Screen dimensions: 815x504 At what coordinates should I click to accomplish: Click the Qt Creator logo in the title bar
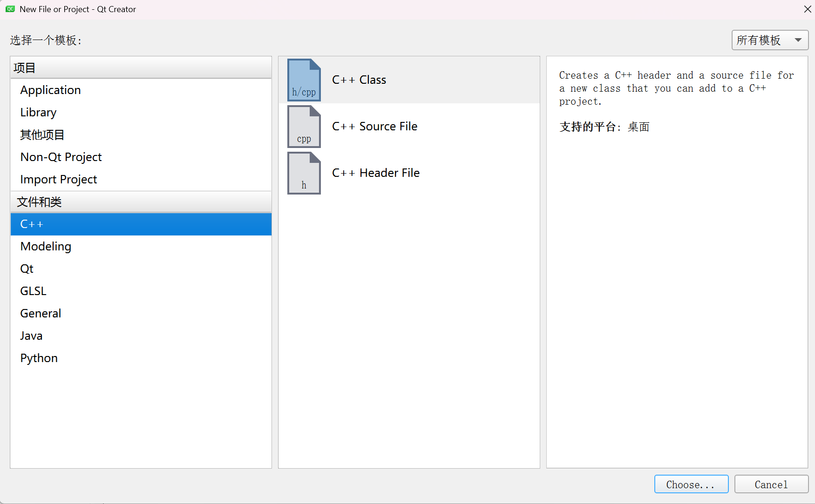(10, 9)
